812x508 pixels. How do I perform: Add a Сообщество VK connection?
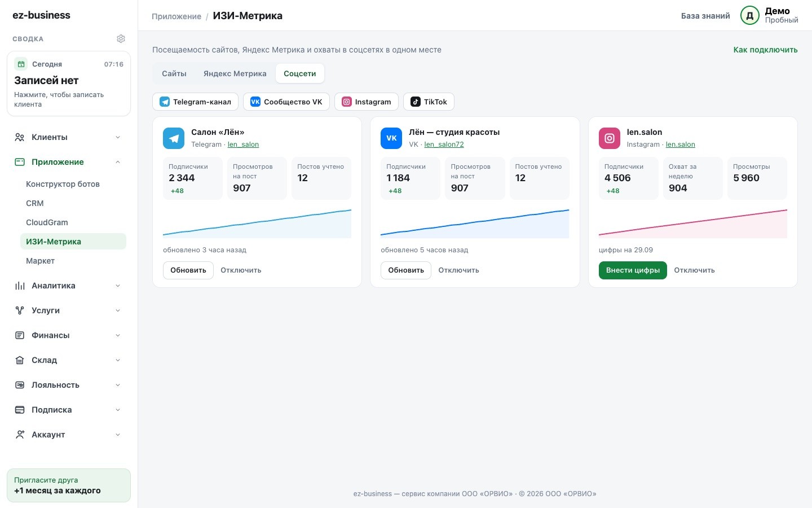(x=286, y=102)
